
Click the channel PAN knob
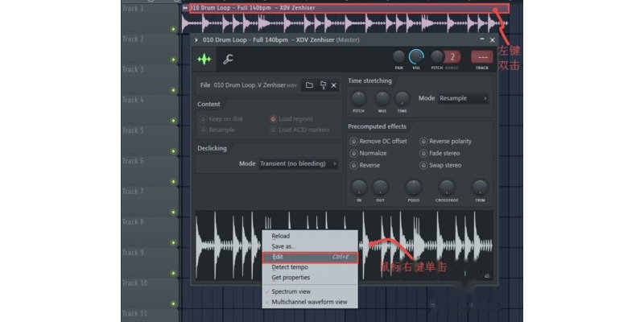398,56
